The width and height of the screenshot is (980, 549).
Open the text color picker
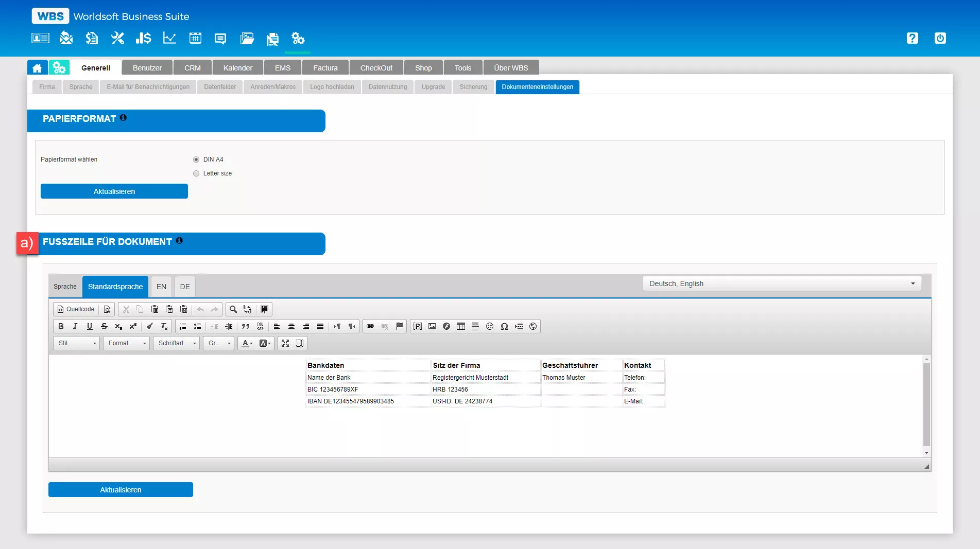[247, 343]
